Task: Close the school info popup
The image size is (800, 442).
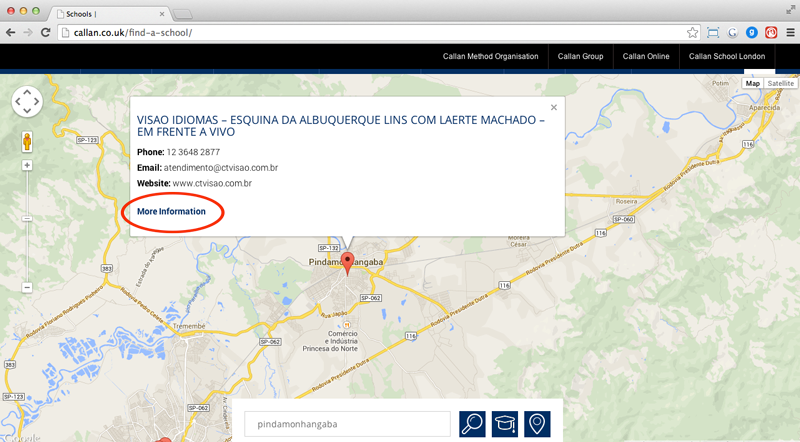Action: pyautogui.click(x=554, y=107)
